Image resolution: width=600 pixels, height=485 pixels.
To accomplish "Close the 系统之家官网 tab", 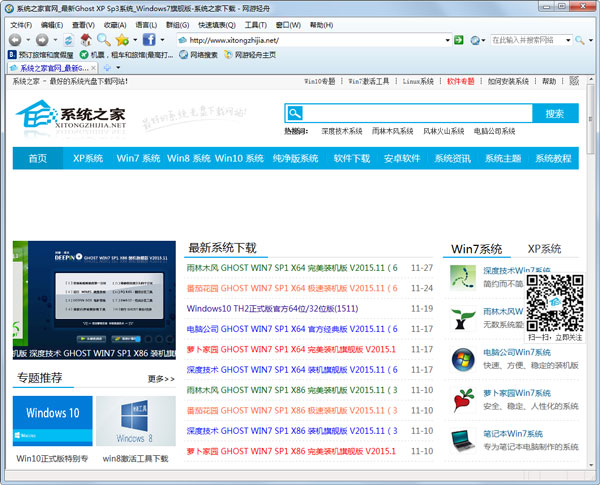I will pos(93,68).
